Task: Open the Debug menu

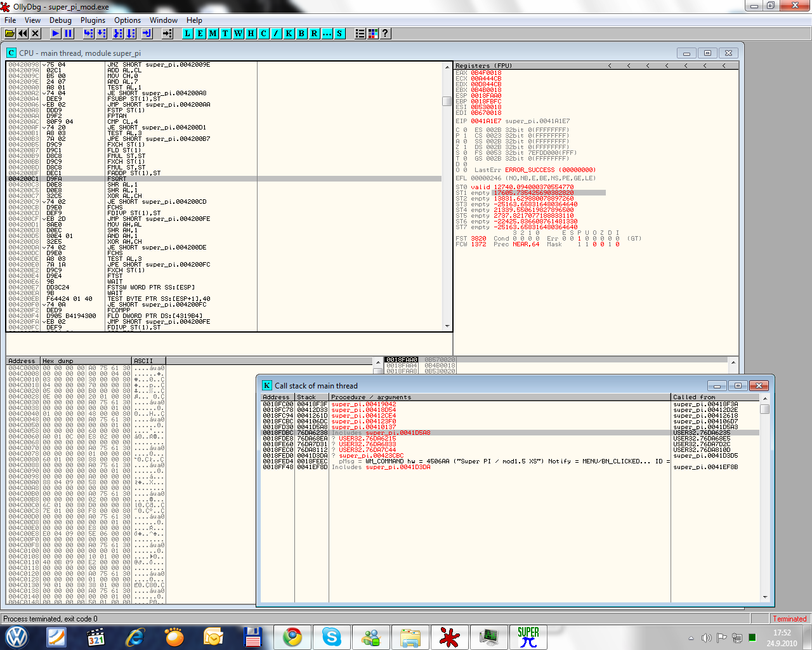Action: [60, 20]
